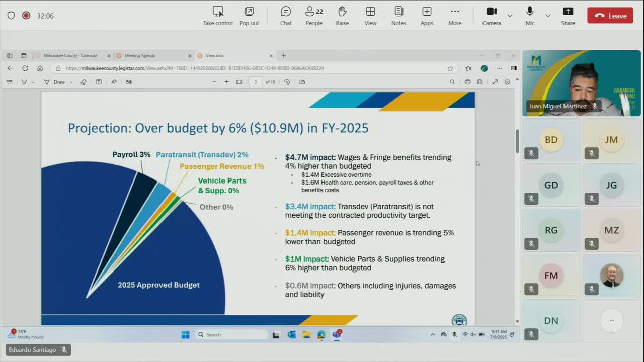Open the meeting Chat panel
The width and height of the screenshot is (644, 362).
(286, 16)
